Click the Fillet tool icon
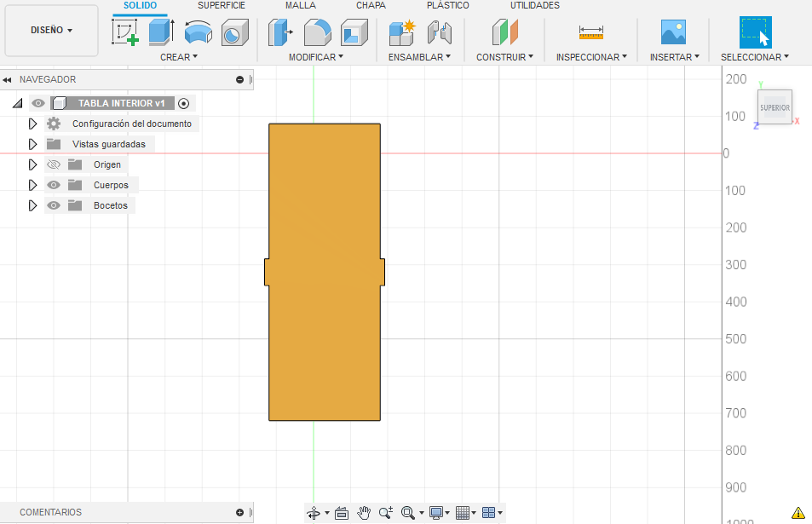 [318, 32]
